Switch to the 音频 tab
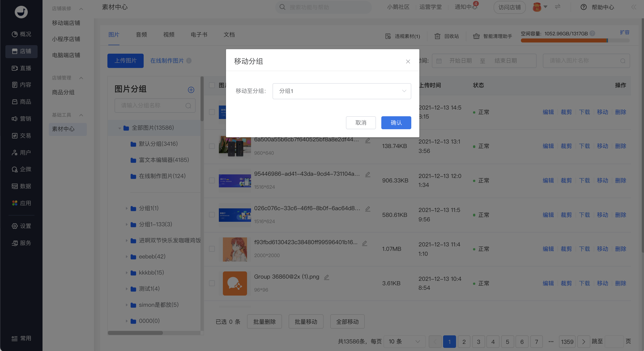This screenshot has width=644, height=351. click(x=141, y=35)
